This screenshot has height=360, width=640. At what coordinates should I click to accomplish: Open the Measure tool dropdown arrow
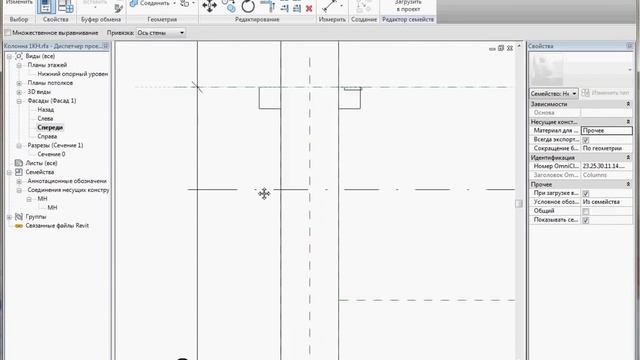coord(341,6)
